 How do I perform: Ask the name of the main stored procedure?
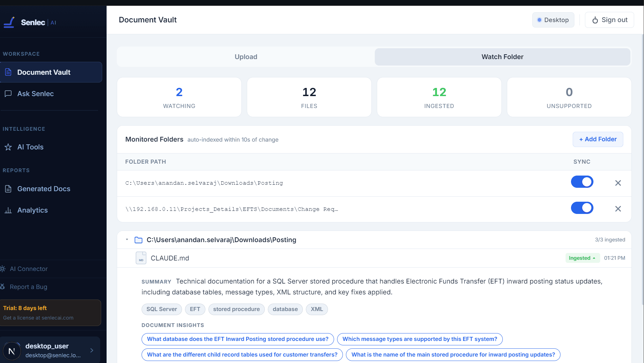pyautogui.click(x=453, y=355)
